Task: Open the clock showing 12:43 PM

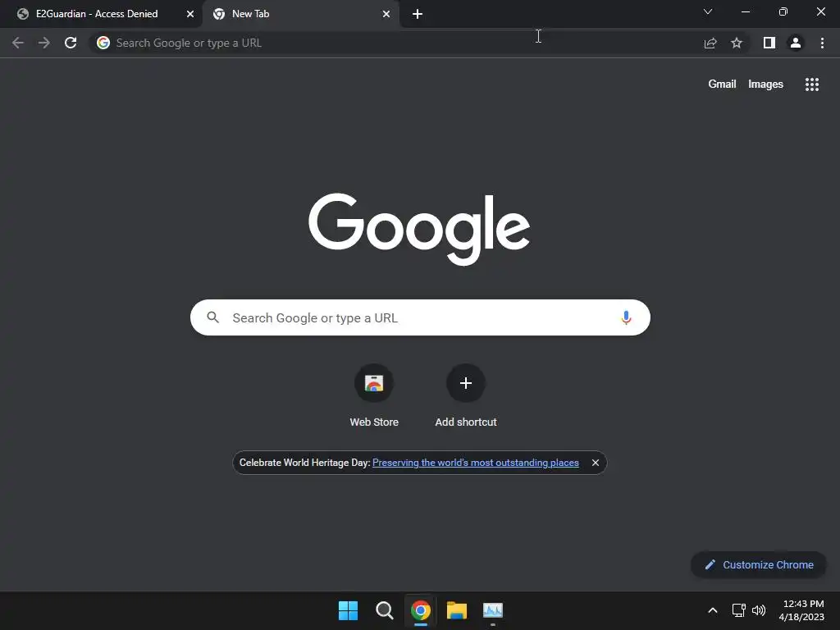Action: tap(801, 610)
